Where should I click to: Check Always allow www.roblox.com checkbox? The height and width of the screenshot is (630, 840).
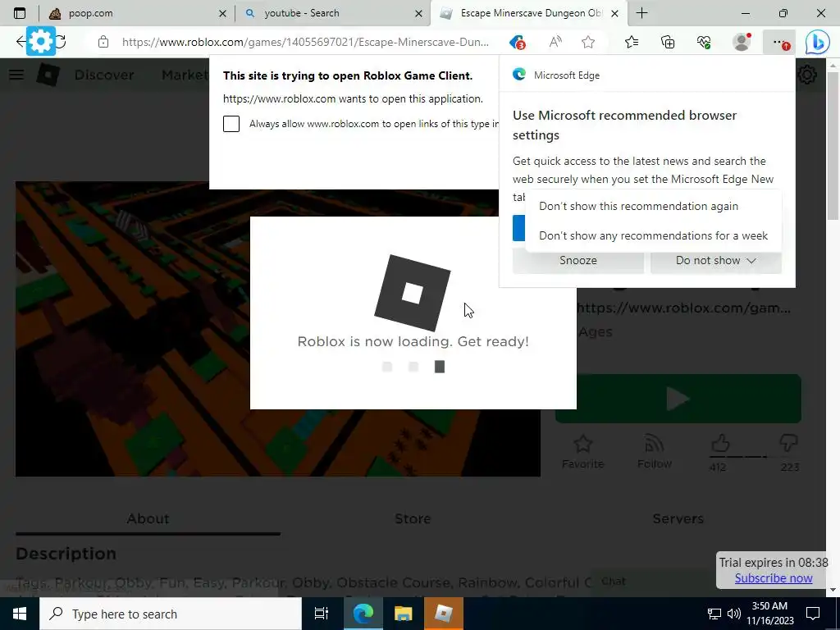pyautogui.click(x=231, y=124)
